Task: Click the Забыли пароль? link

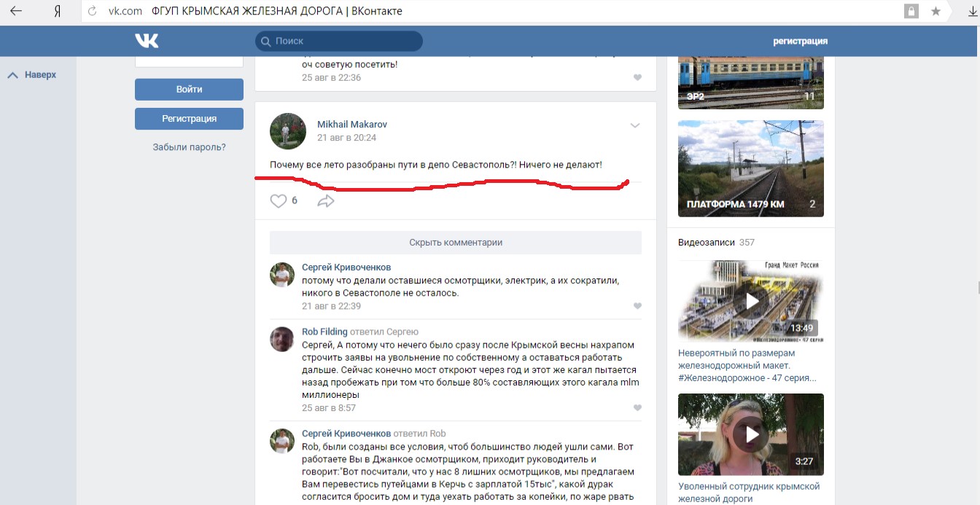Action: [x=189, y=147]
